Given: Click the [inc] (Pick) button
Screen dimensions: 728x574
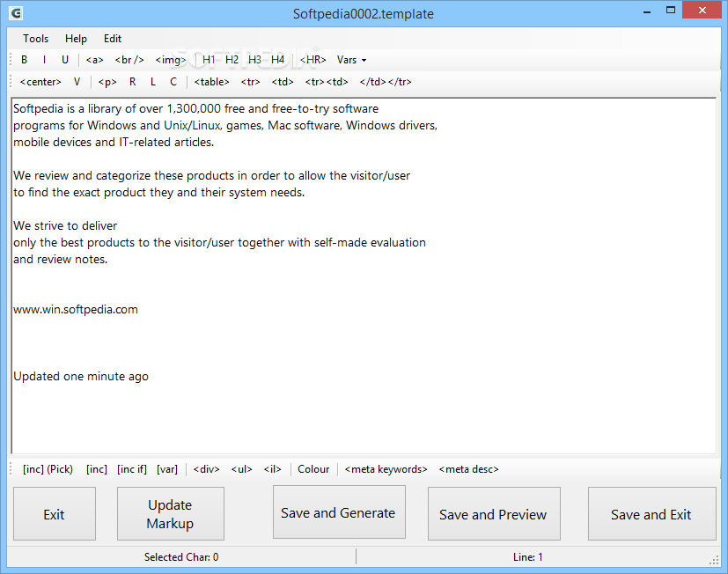Looking at the screenshot, I should (x=48, y=469).
